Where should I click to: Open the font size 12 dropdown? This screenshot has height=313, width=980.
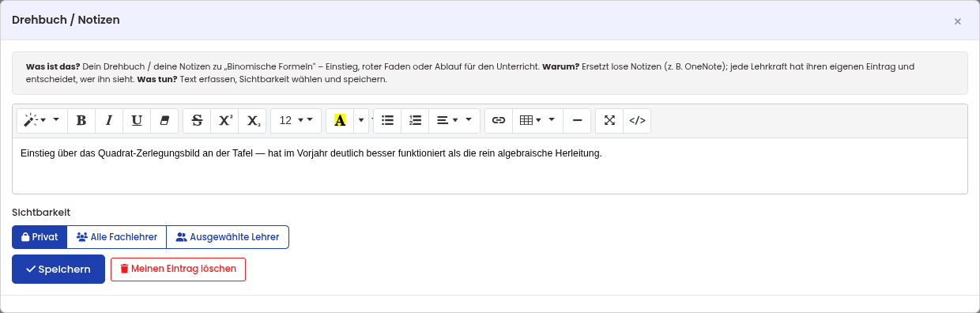click(x=296, y=120)
